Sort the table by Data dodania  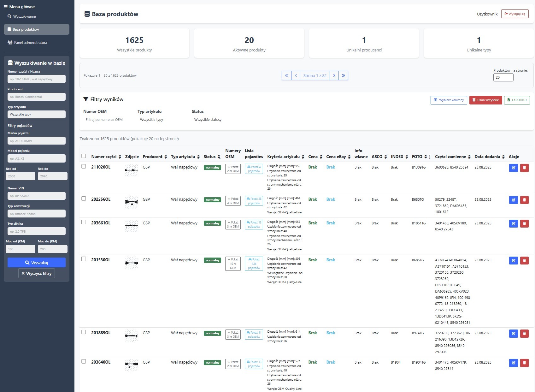pyautogui.click(x=503, y=157)
